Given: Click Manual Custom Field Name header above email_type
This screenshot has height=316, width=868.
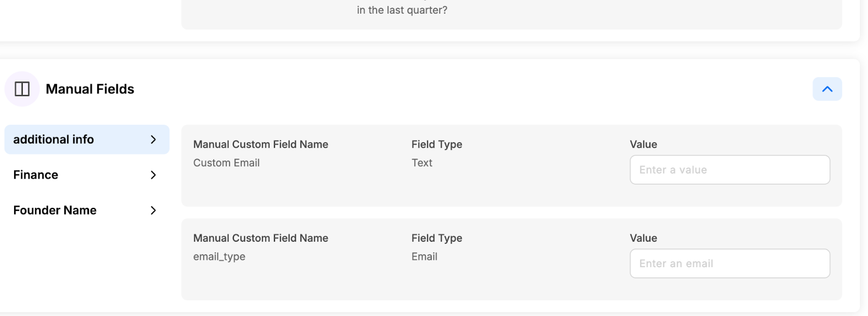Looking at the screenshot, I should [x=260, y=238].
